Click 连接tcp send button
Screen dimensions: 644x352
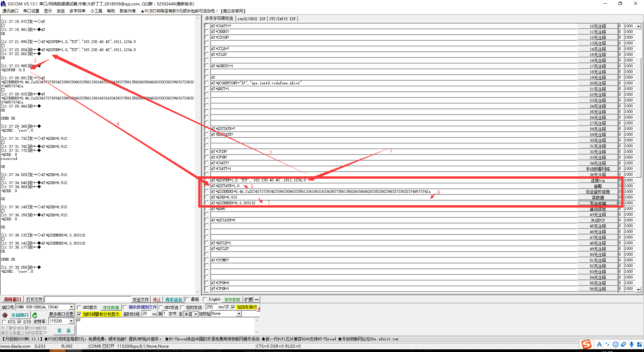[598, 181]
